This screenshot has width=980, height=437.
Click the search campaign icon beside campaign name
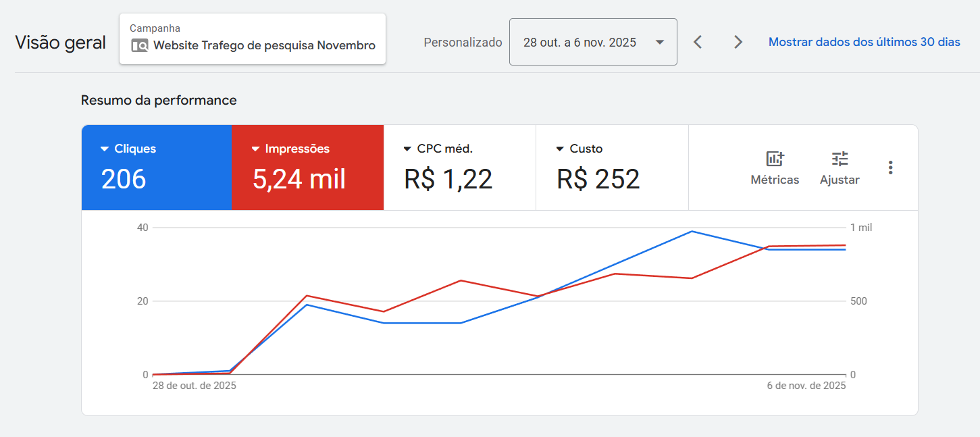pos(139,46)
